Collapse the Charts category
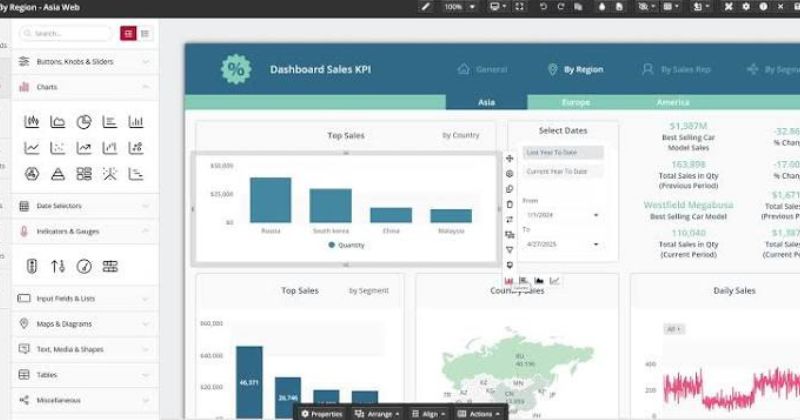 (x=85, y=87)
